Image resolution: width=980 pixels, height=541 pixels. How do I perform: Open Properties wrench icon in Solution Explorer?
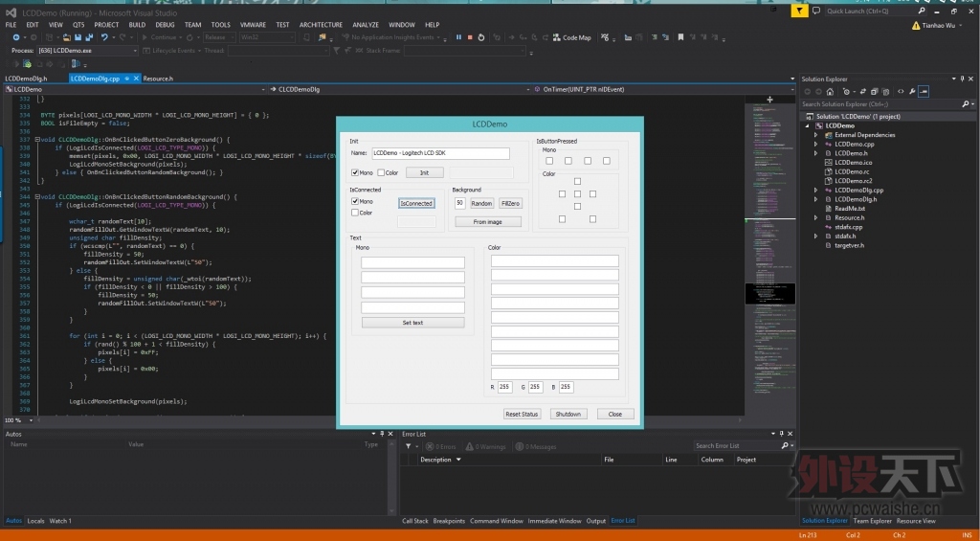pos(912,91)
